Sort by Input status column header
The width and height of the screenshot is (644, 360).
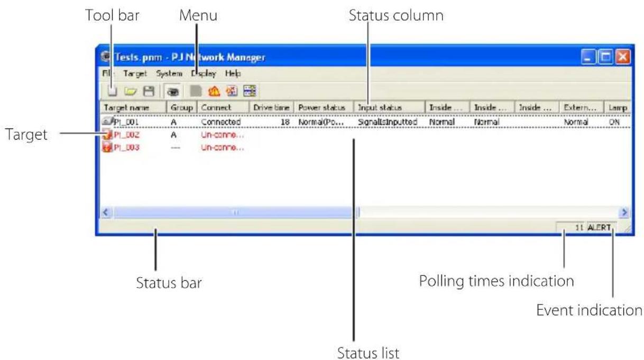pyautogui.click(x=389, y=107)
